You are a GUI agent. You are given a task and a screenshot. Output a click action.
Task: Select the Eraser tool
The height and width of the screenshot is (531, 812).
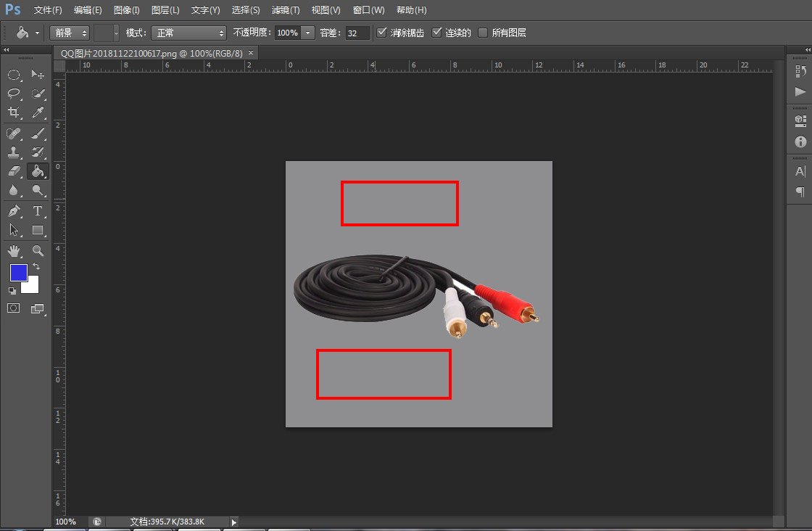tap(14, 171)
